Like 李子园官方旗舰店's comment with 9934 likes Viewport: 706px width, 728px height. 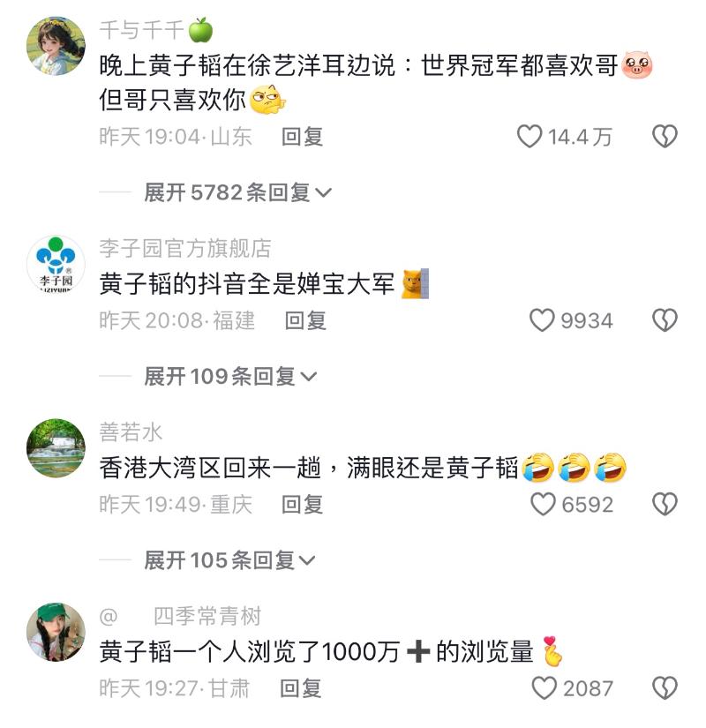(x=542, y=320)
